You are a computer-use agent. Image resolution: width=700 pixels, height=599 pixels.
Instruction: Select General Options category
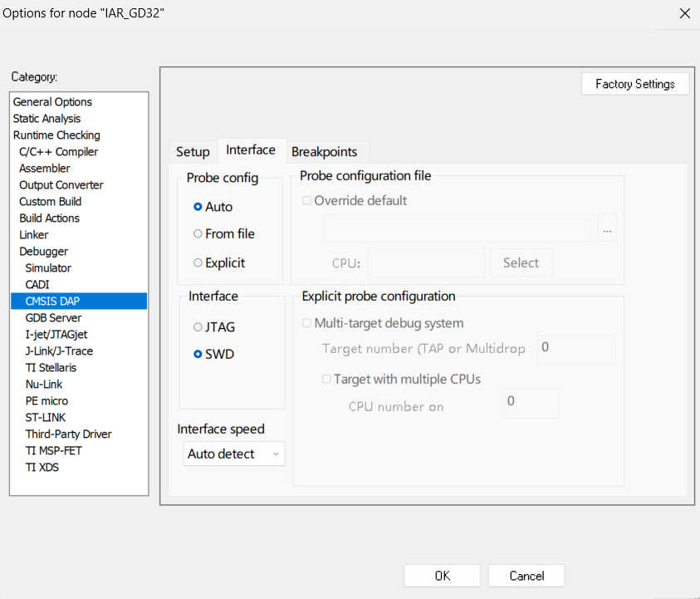[x=79, y=102]
